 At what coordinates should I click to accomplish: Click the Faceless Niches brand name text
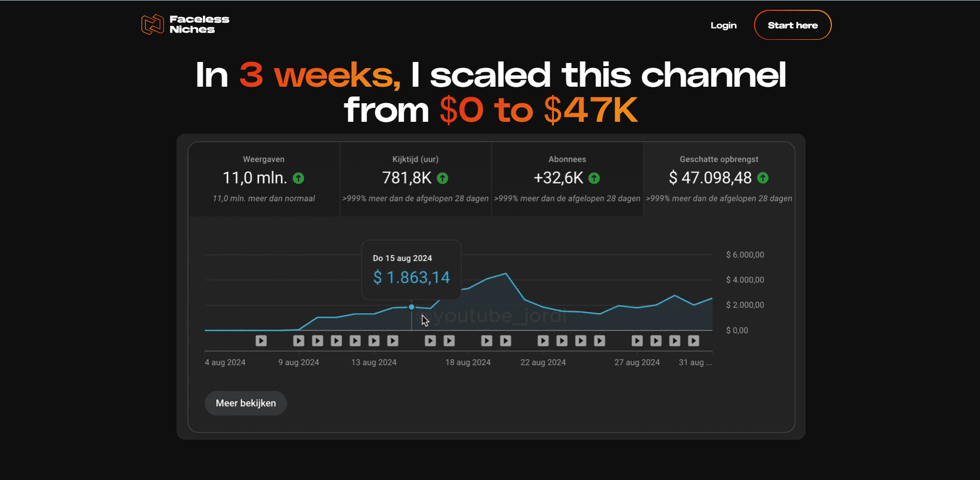coord(199,24)
